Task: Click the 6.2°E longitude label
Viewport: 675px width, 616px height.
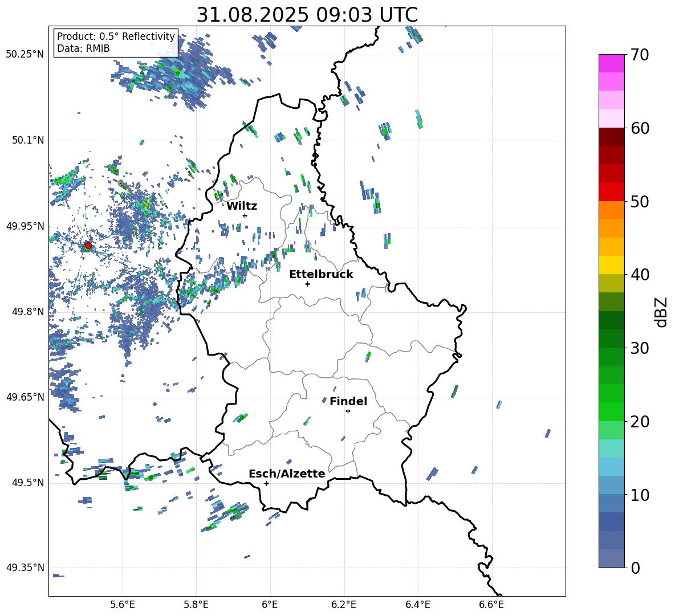Action: [x=344, y=605]
